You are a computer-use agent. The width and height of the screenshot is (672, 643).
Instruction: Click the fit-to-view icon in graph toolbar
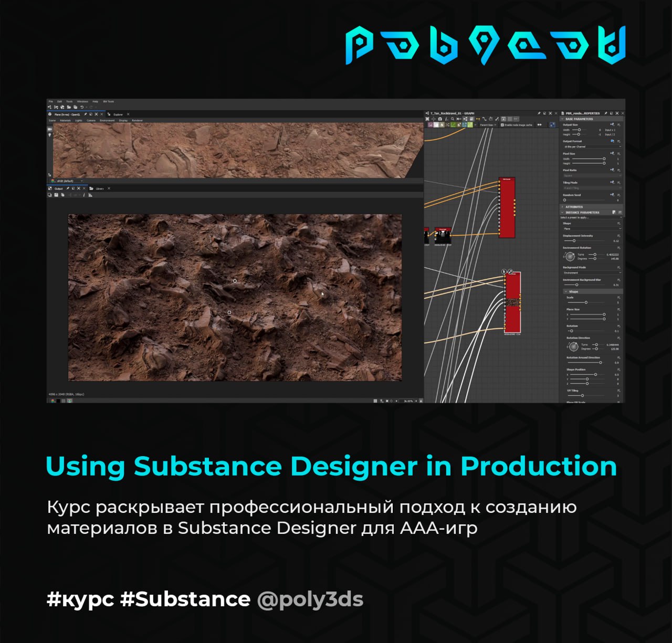427,119
